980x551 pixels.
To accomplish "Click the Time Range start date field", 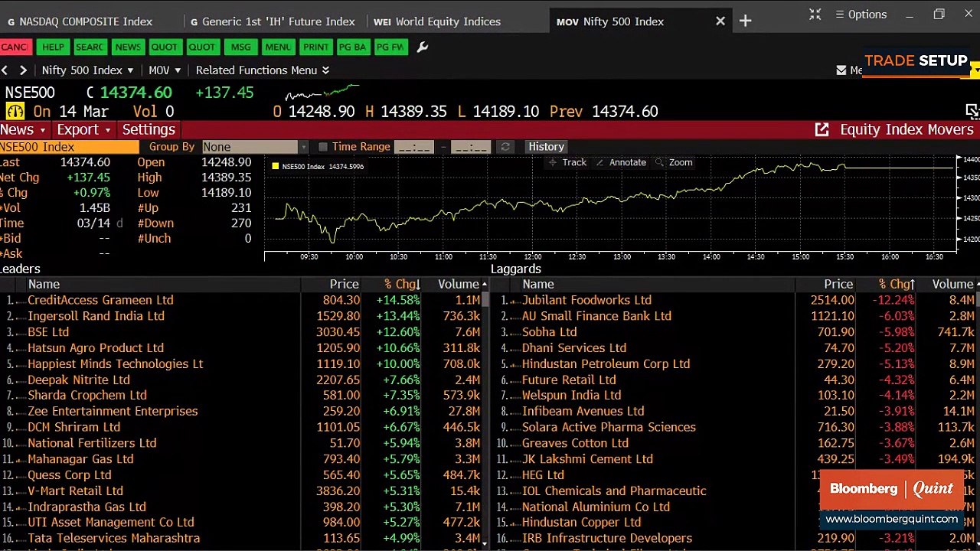I will click(x=414, y=147).
